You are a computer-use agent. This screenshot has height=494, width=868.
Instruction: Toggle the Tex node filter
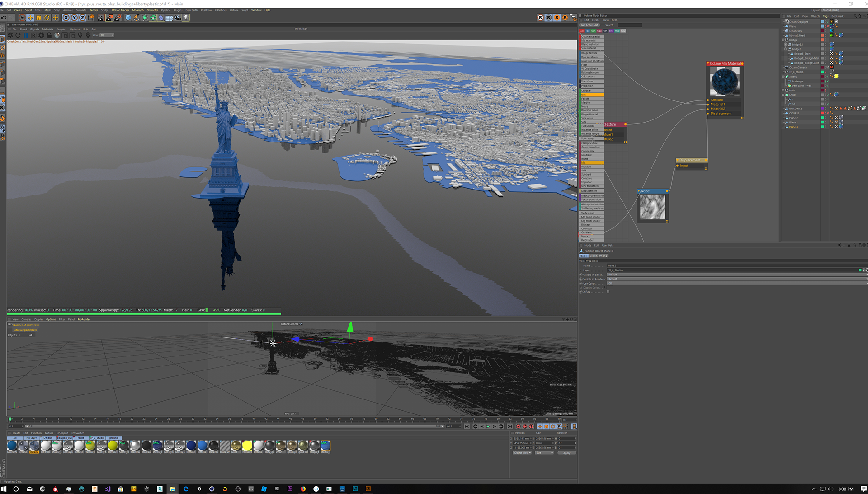[x=588, y=31]
